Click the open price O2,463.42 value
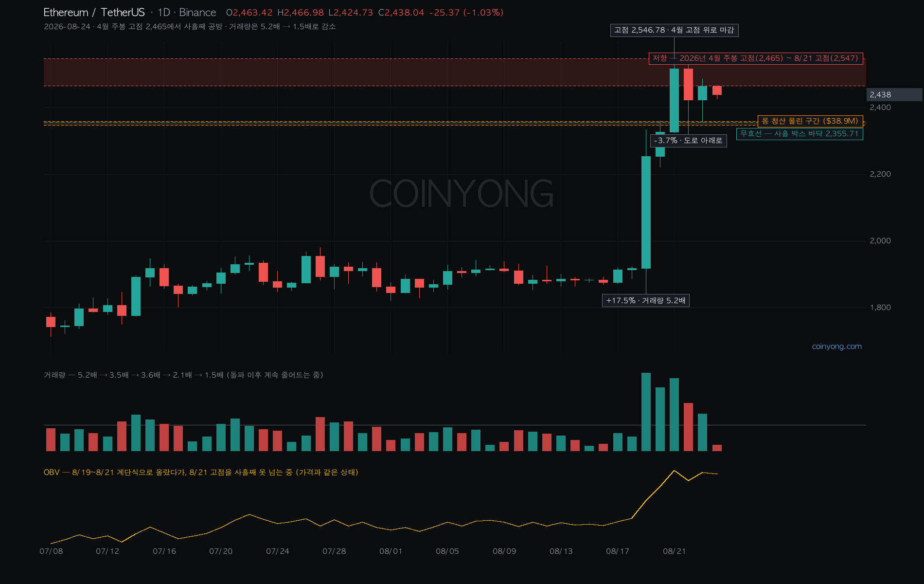924x584 pixels. tap(249, 13)
